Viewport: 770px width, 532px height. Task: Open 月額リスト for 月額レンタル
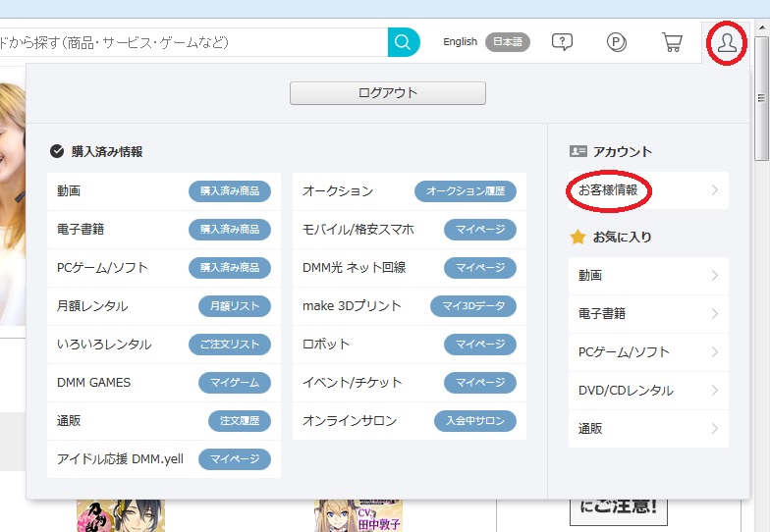click(x=234, y=306)
